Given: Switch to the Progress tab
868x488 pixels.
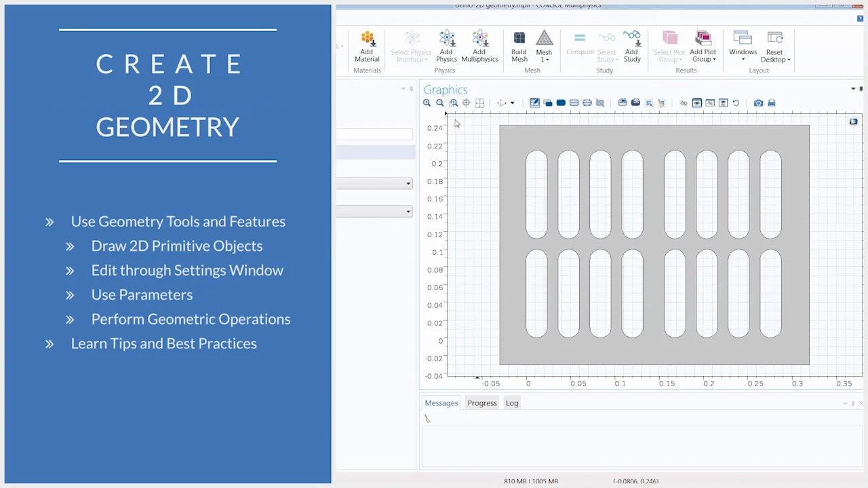Looking at the screenshot, I should pos(482,403).
